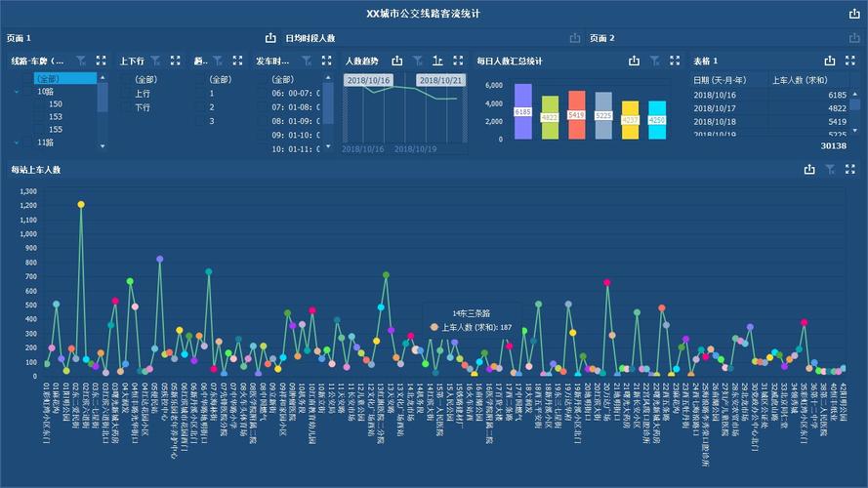868x488 pixels.
Task: Click the red 5419 bar
Action: click(x=576, y=115)
